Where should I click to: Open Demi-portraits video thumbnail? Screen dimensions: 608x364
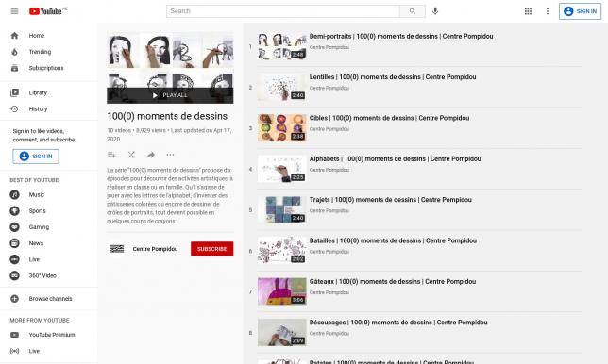(282, 47)
